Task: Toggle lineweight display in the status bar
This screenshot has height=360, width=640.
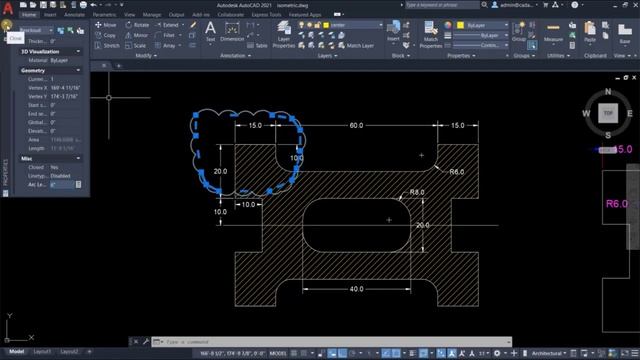Action: (412, 353)
